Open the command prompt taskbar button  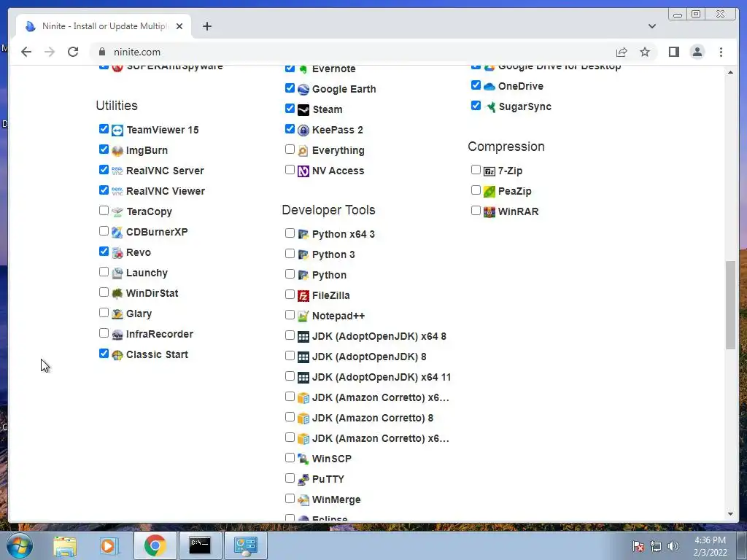click(x=200, y=545)
